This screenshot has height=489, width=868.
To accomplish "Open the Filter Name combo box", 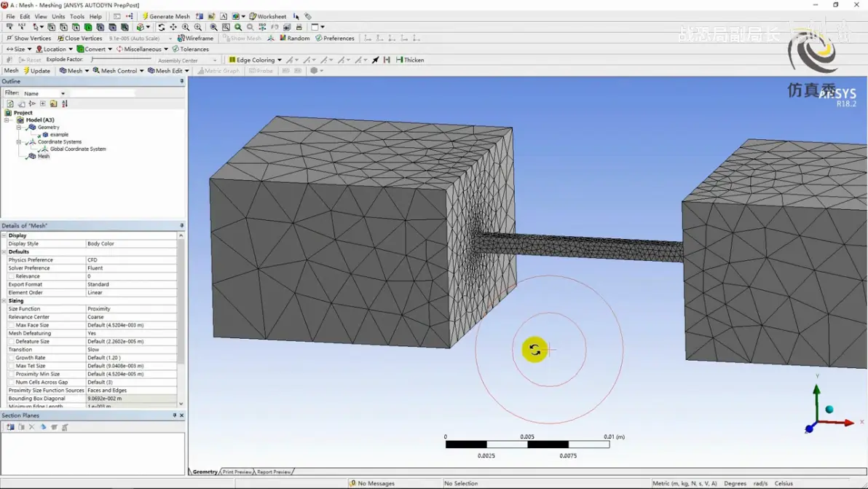I will click(44, 93).
